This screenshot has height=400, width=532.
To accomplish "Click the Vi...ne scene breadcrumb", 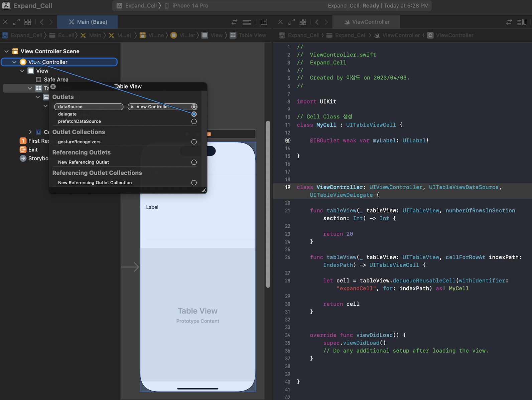I will click(152, 35).
